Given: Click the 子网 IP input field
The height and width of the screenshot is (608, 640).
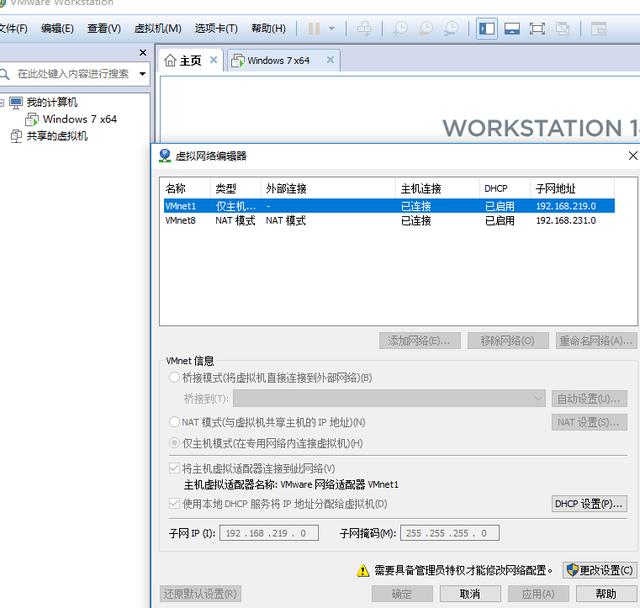Looking at the screenshot, I should click(269, 533).
